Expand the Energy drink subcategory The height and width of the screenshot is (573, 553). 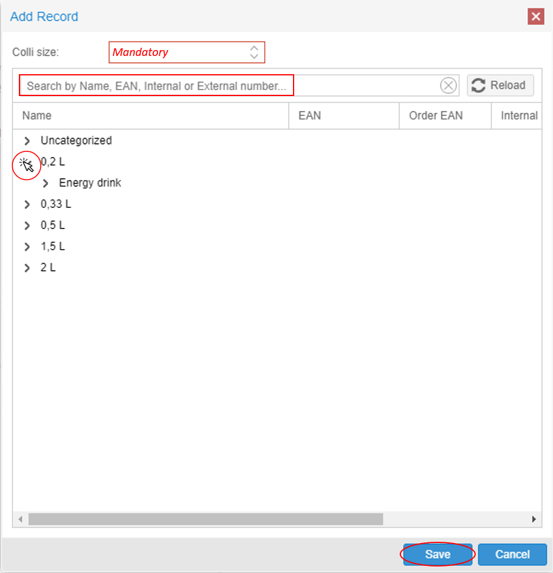[x=46, y=183]
